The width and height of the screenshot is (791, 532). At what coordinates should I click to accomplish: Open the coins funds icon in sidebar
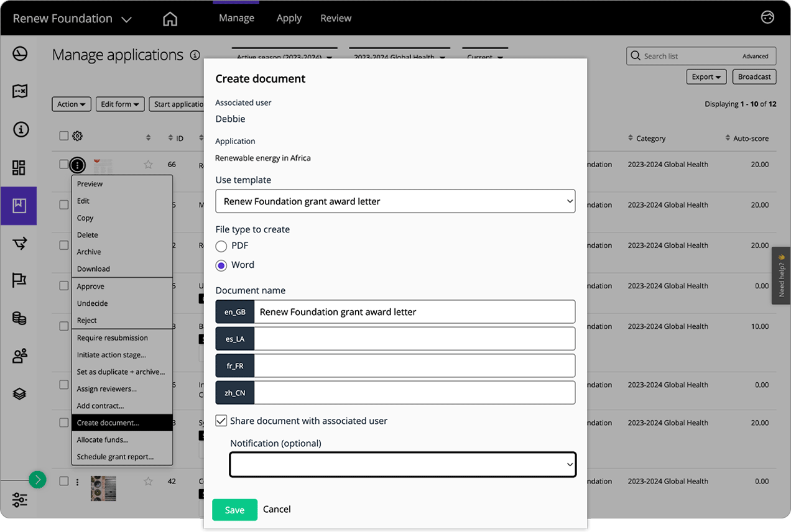click(19, 318)
